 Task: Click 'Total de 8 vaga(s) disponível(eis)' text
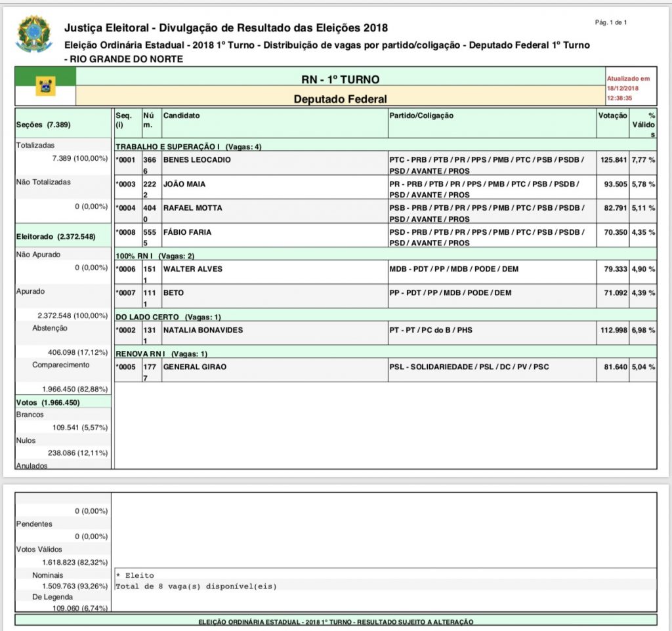pos(196,586)
